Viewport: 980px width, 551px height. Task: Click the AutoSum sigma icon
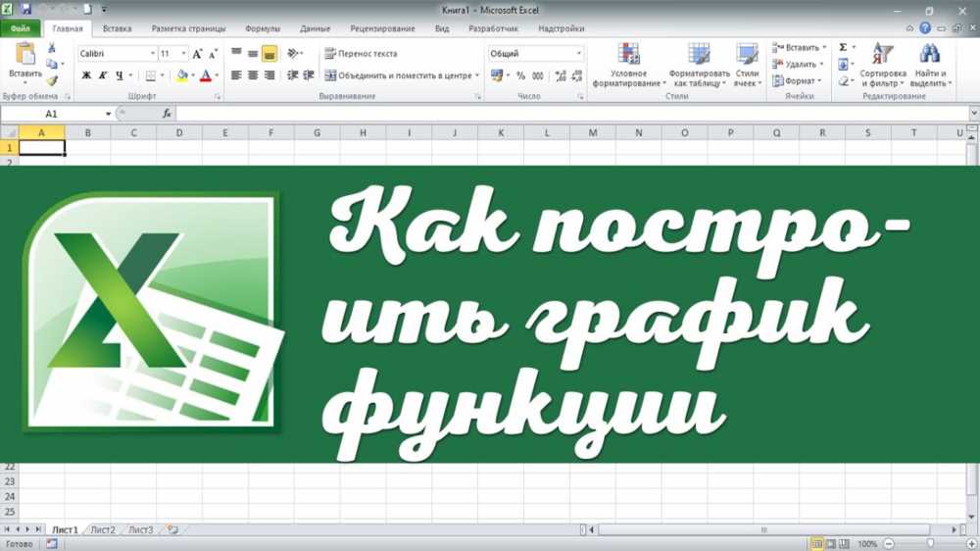[843, 47]
